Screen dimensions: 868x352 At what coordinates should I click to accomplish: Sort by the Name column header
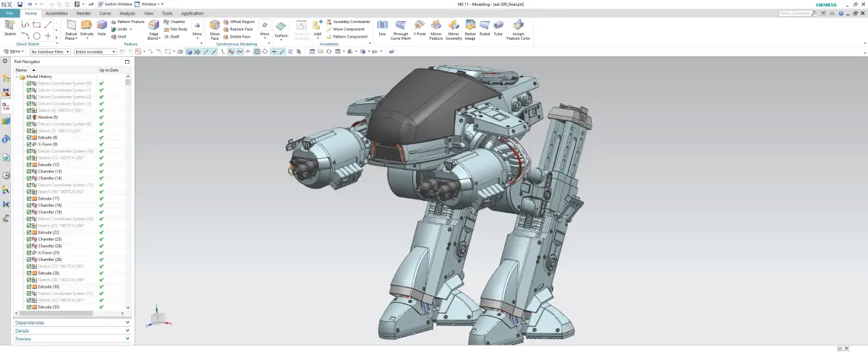tap(55, 70)
